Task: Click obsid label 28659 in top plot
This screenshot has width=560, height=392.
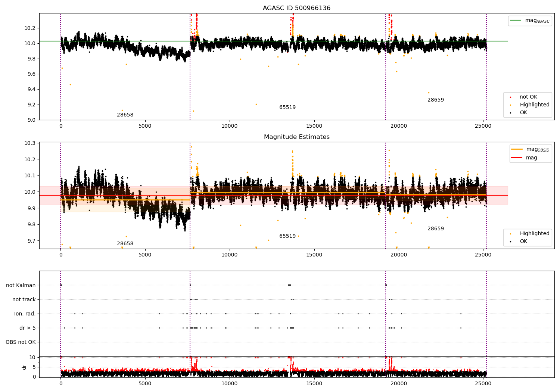Action: 436,100
